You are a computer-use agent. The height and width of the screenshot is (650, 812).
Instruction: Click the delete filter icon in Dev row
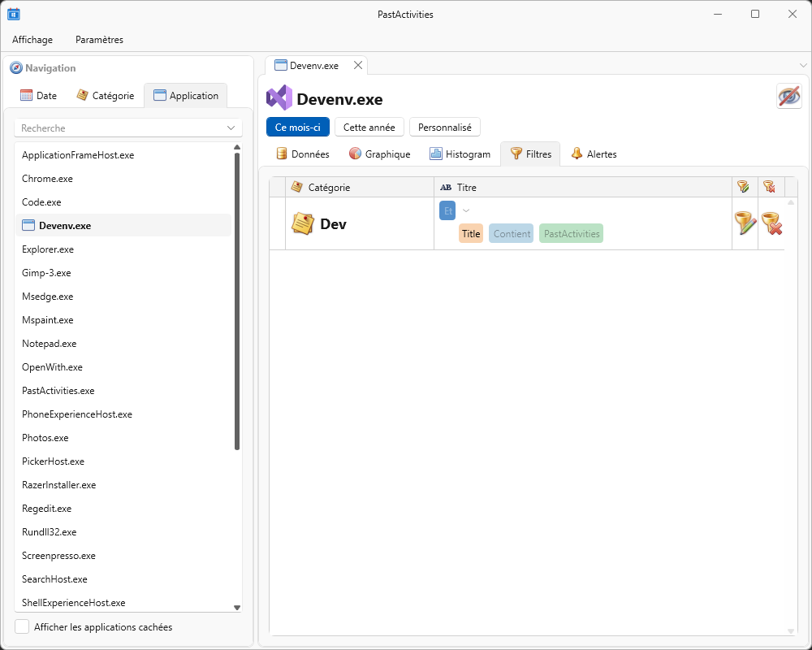click(771, 223)
